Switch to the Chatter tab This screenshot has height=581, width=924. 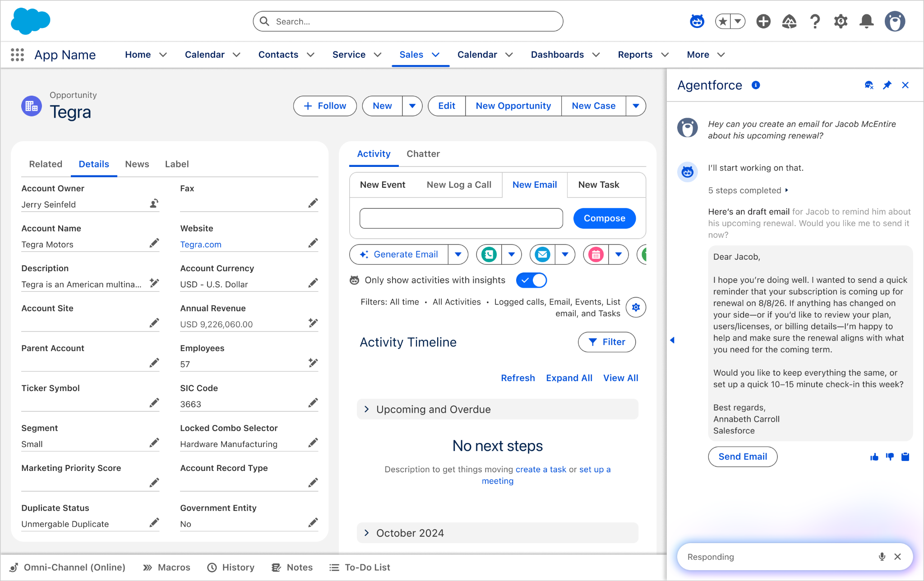point(423,154)
